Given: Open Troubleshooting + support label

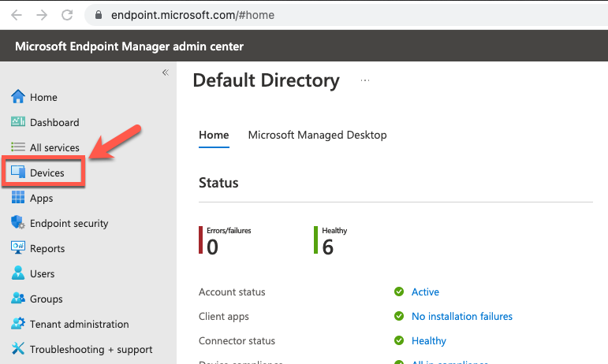Looking at the screenshot, I should [x=91, y=349].
